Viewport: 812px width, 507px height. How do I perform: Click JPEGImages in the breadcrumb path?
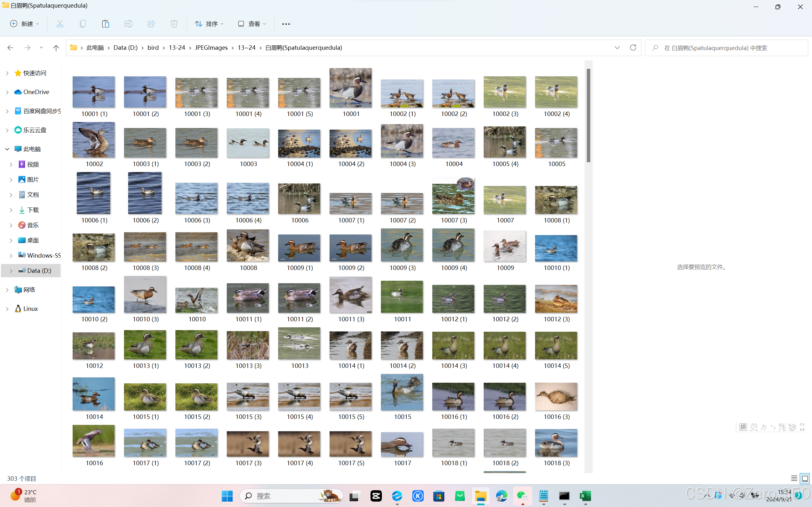[x=211, y=48]
